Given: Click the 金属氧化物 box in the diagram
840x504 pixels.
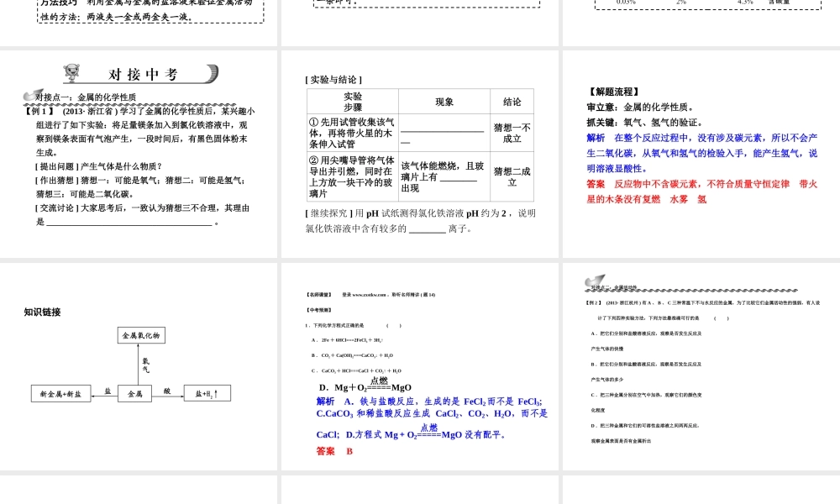Looking at the screenshot, I should tap(141, 335).
